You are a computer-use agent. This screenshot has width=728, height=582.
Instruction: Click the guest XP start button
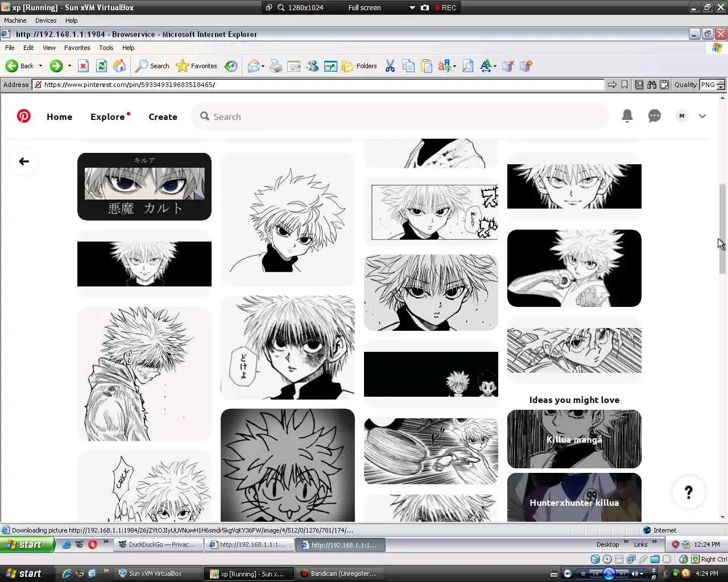click(x=27, y=544)
